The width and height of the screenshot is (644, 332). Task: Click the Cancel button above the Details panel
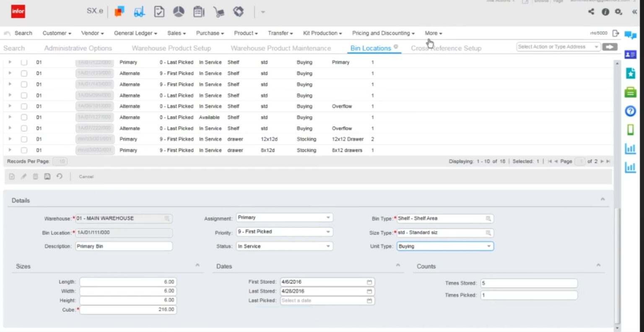tap(86, 176)
